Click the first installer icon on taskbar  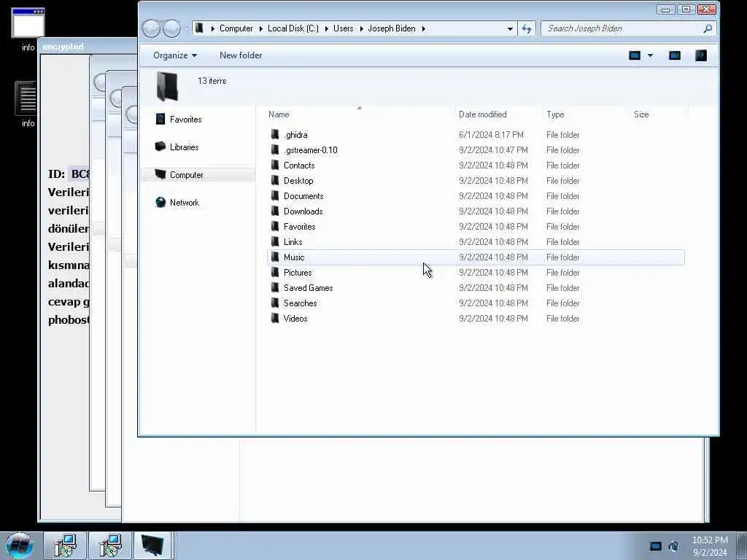point(65,545)
